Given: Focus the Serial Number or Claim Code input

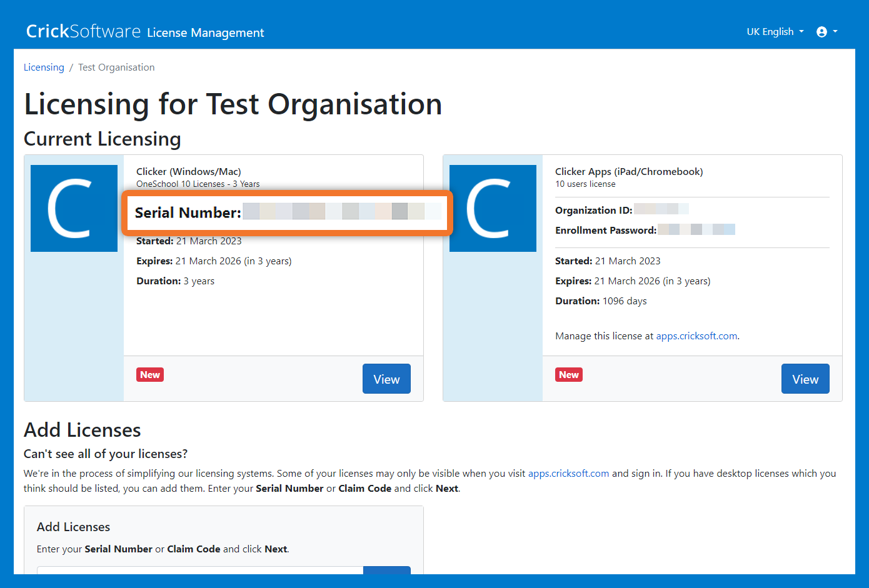Looking at the screenshot, I should [x=200, y=570].
